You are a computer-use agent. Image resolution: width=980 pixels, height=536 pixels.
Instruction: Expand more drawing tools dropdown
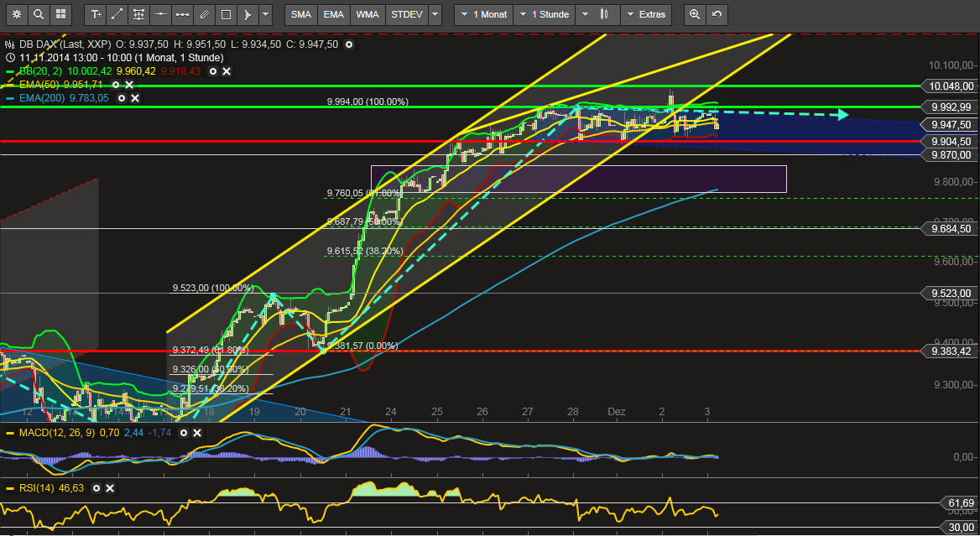(266, 14)
